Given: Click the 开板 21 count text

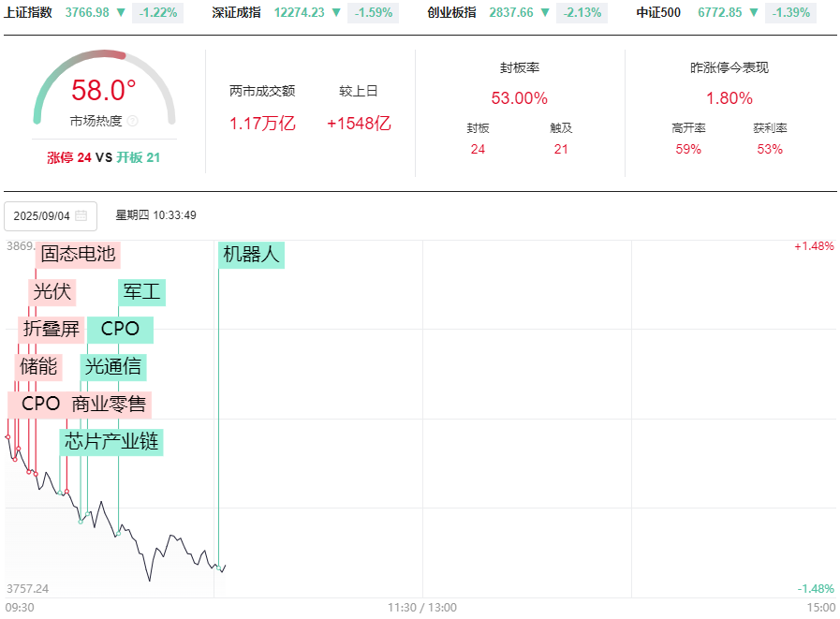Looking at the screenshot, I should [x=139, y=157].
